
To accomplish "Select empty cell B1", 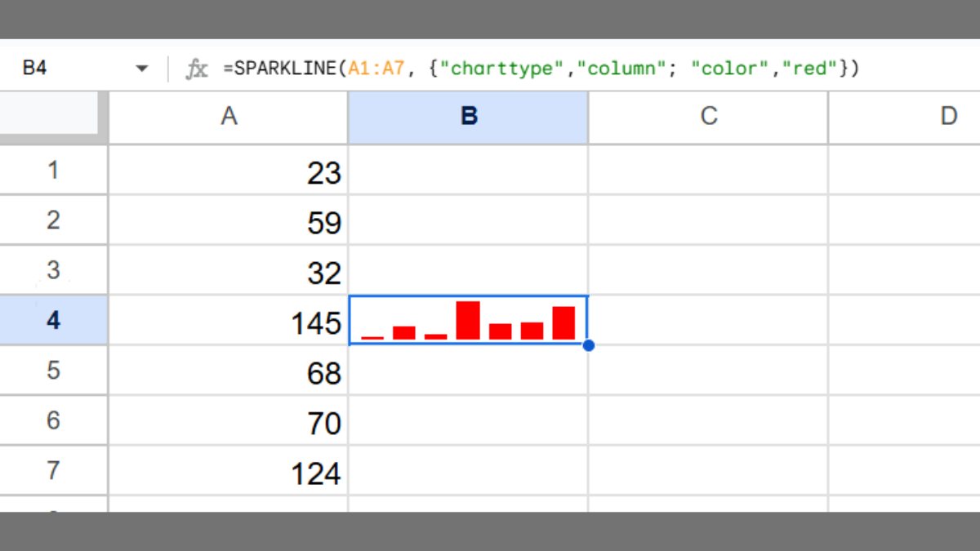I will coord(468,171).
